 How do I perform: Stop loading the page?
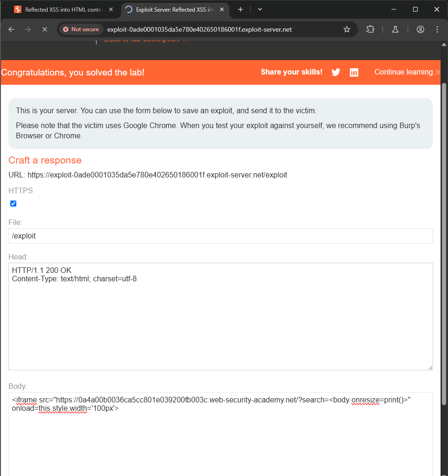point(45,29)
